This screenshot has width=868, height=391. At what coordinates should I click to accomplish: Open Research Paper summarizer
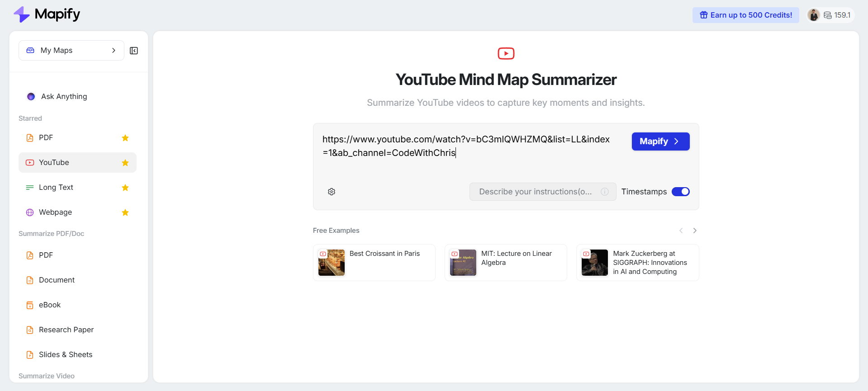pyautogui.click(x=77, y=330)
